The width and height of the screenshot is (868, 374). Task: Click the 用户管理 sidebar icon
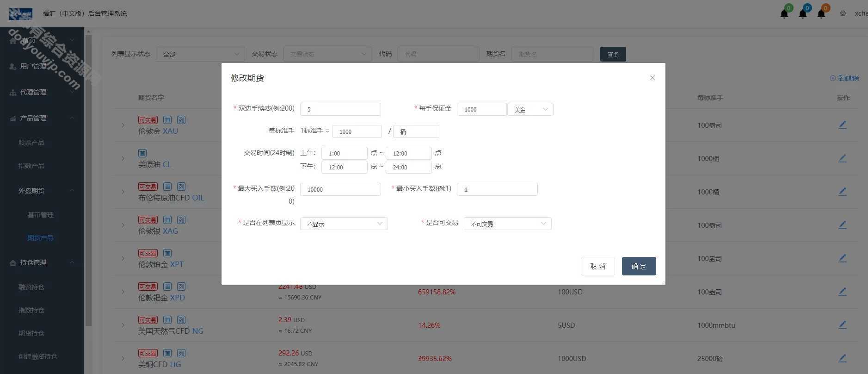(x=13, y=66)
